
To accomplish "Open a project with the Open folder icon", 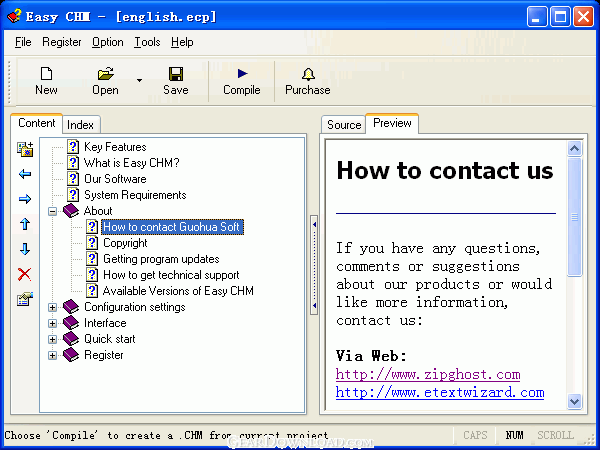I will pos(106,73).
